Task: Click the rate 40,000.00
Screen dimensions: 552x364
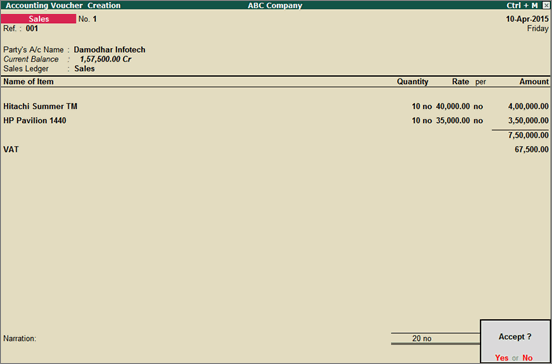Action: tap(453, 106)
